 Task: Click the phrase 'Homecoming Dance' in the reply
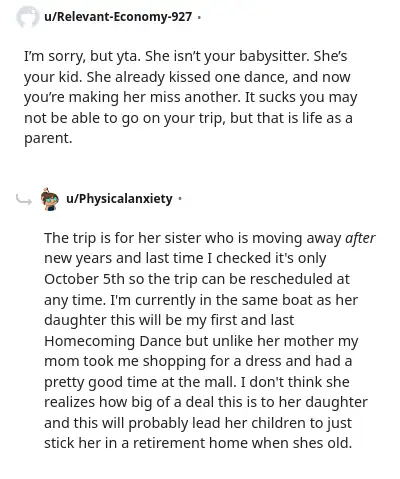(x=113, y=341)
